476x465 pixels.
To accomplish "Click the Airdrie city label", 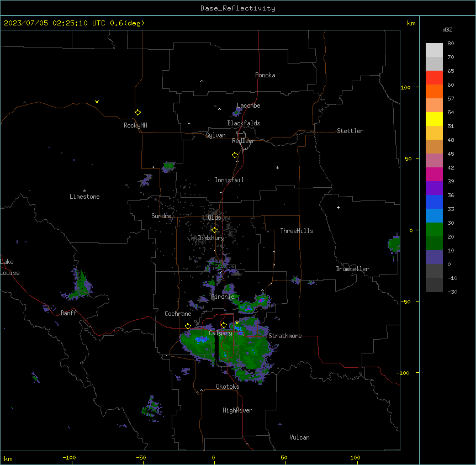I will pyautogui.click(x=223, y=297).
